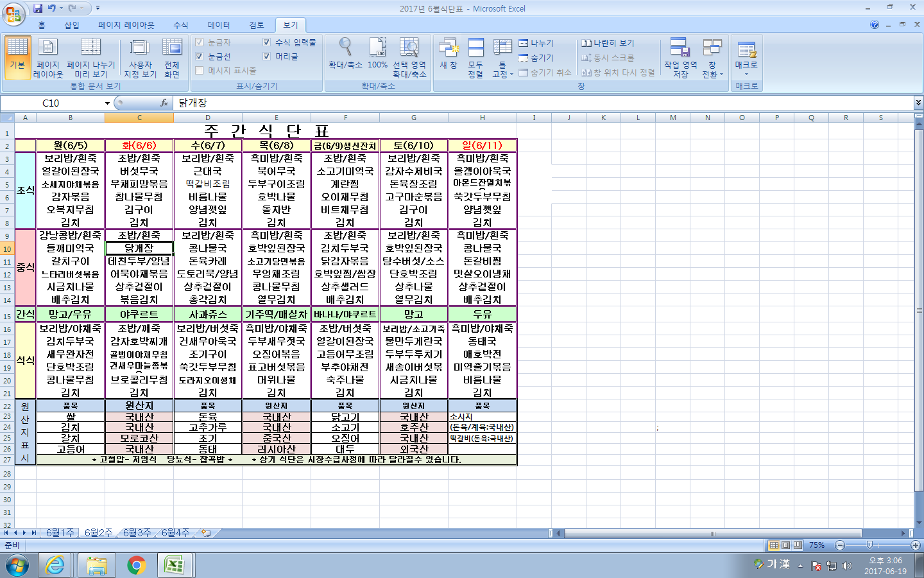Click the 페이지 레이아웃 view icon
Viewport: 924px width, 578px height.
click(x=48, y=58)
